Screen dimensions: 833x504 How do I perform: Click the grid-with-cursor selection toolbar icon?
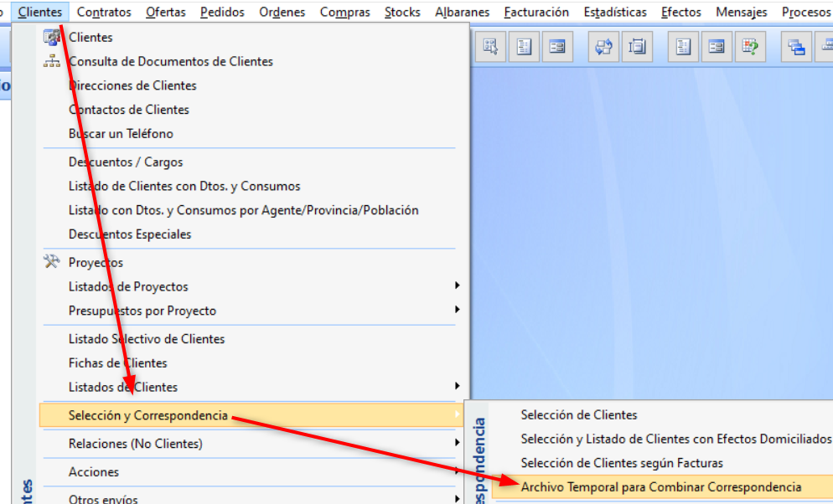pos(491,48)
